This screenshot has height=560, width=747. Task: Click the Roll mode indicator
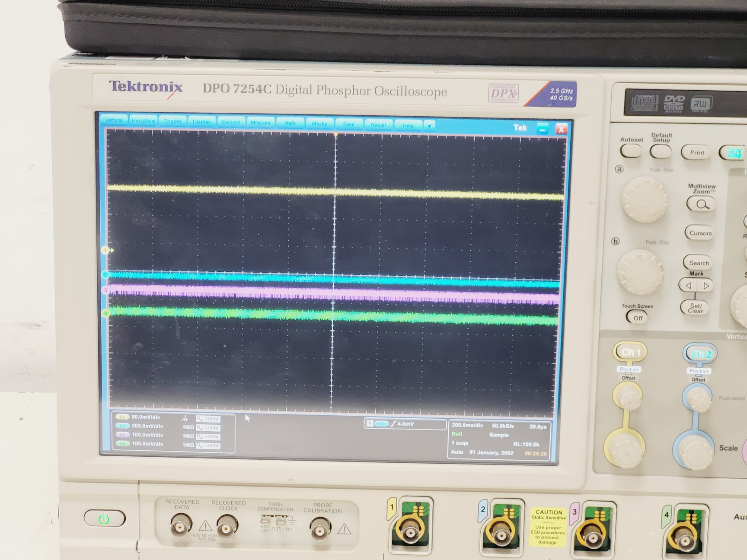tap(456, 434)
